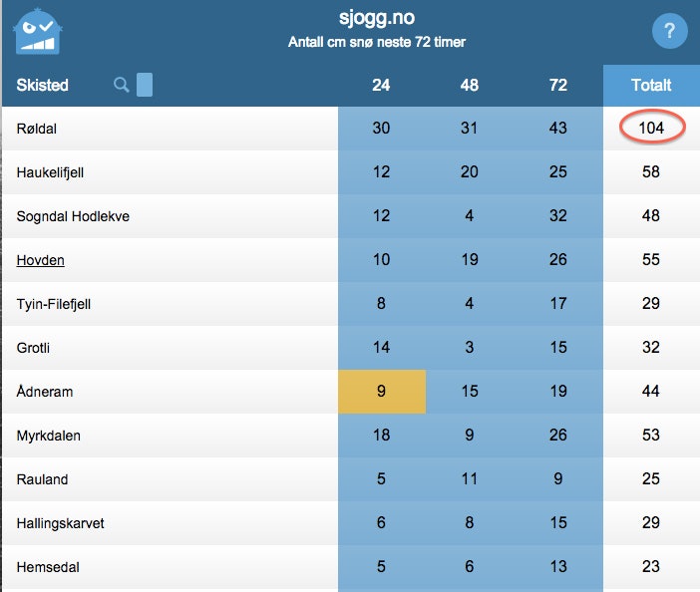700x592 pixels.
Task: Click Røldal's circled total of 104
Action: coord(651,129)
